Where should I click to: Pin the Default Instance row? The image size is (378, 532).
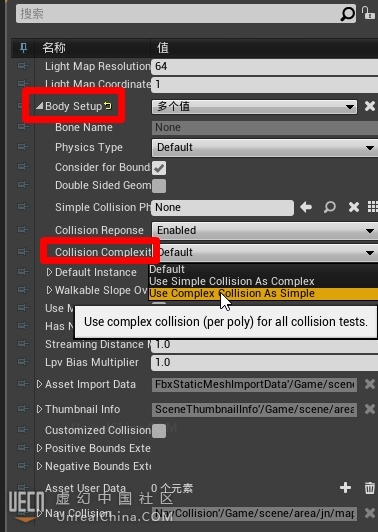tap(23, 272)
